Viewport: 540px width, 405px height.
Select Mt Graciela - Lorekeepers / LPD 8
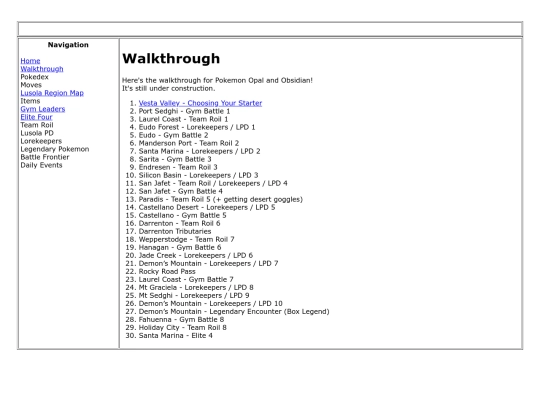click(196, 288)
